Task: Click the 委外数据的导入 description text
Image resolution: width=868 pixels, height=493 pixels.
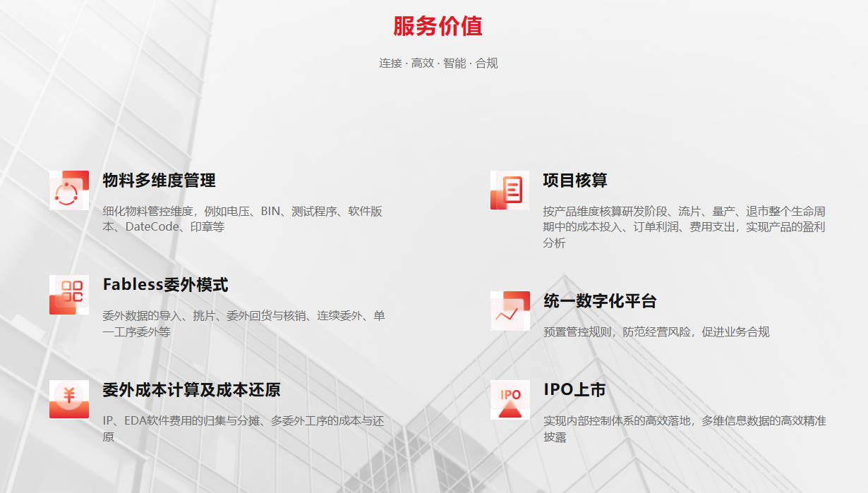Action: (243, 324)
